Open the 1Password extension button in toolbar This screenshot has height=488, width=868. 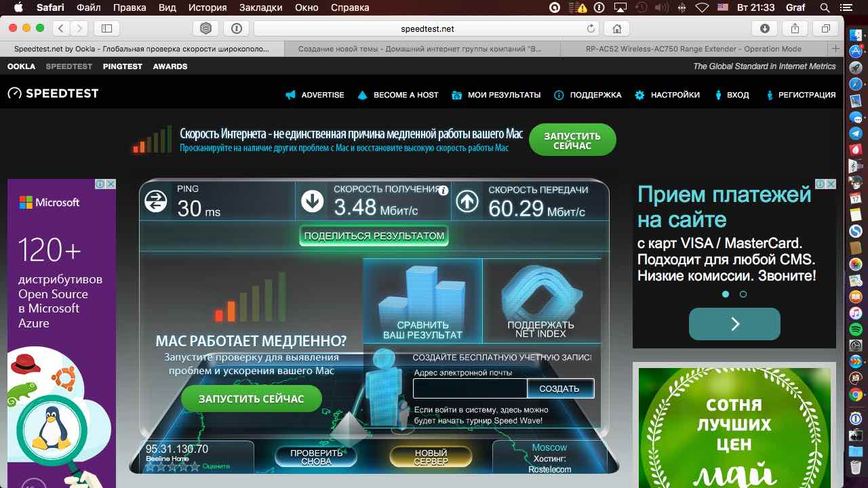click(236, 28)
